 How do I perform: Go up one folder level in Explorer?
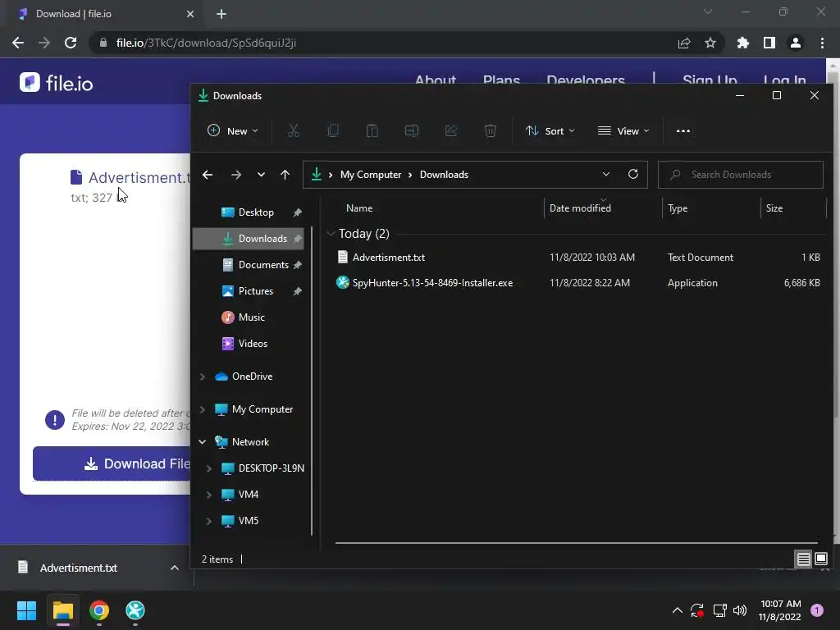285,175
